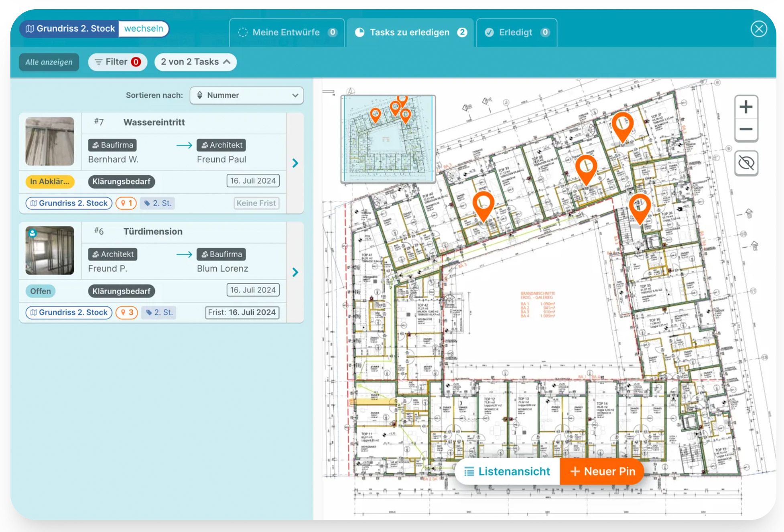Open Wassereintritt task with right chevron
This screenshot has height=532, width=784.
pyautogui.click(x=295, y=163)
